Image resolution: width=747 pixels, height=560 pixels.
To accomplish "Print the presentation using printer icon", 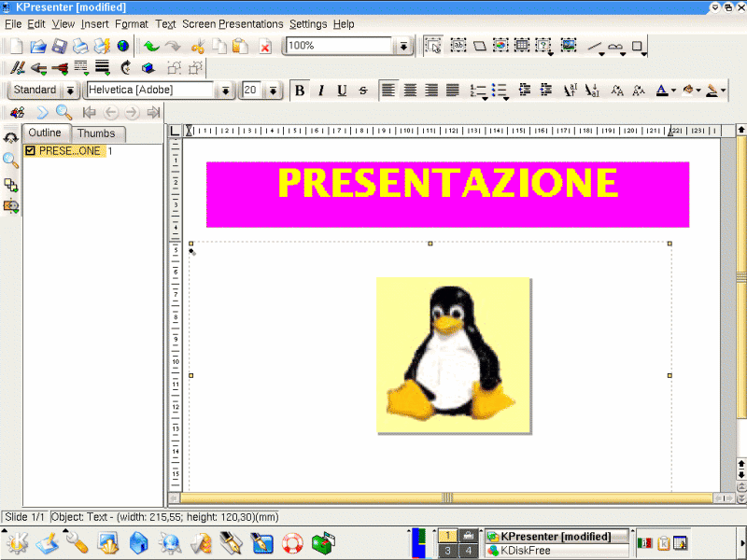I will [x=80, y=46].
